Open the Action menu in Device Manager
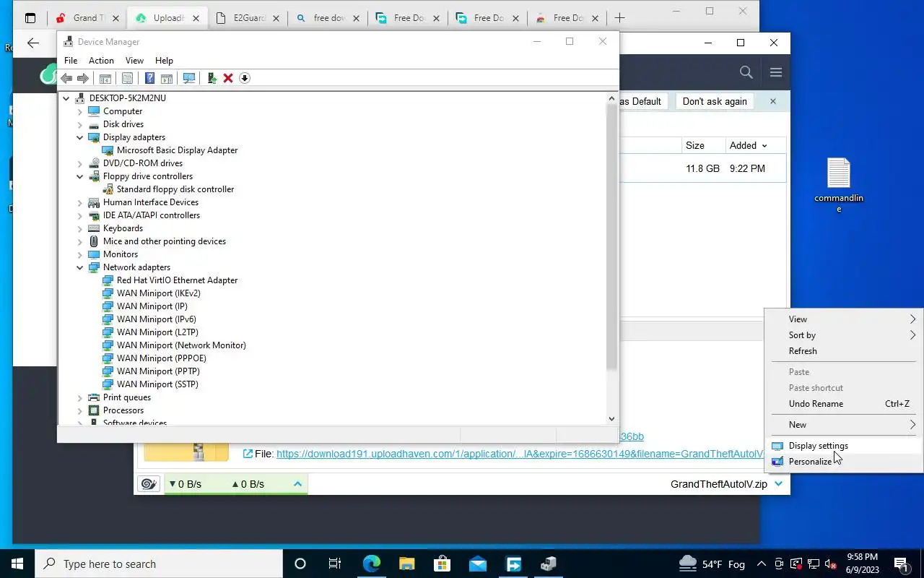The height and width of the screenshot is (578, 924). point(101,61)
